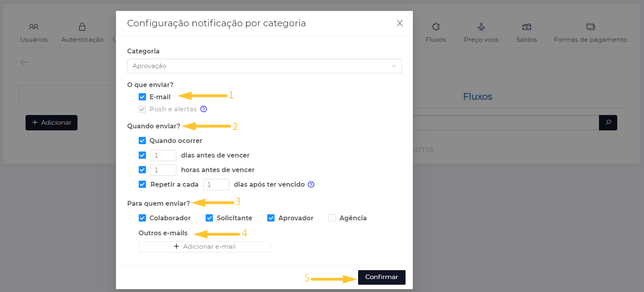Image resolution: width=644 pixels, height=292 pixels.
Task: Click the Usuários people icon
Action: [34, 27]
